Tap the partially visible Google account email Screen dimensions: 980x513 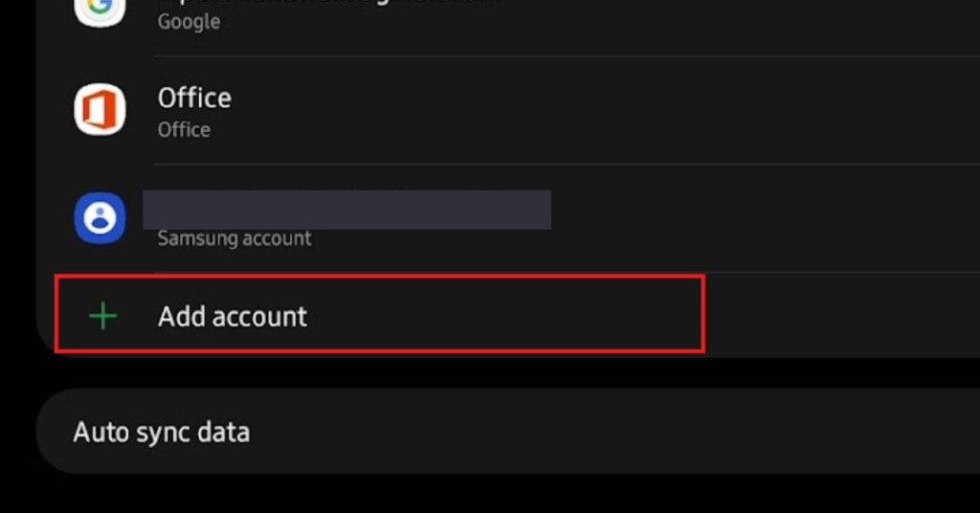(325, 3)
